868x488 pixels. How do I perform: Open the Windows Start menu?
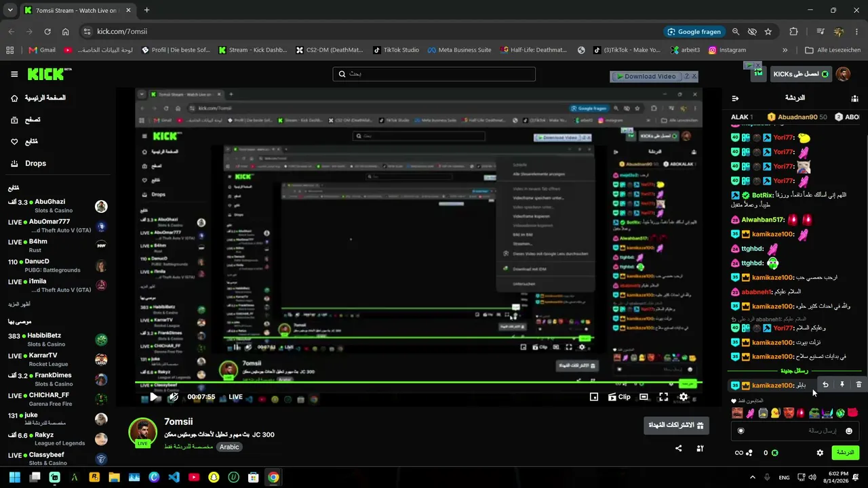(15, 477)
